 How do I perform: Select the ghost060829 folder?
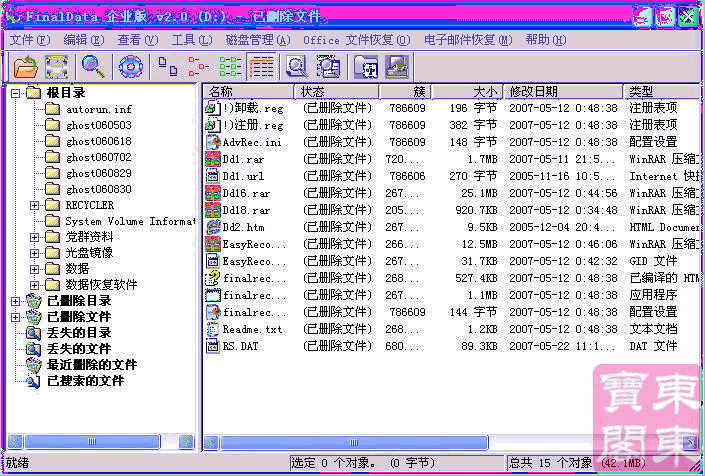click(x=99, y=173)
